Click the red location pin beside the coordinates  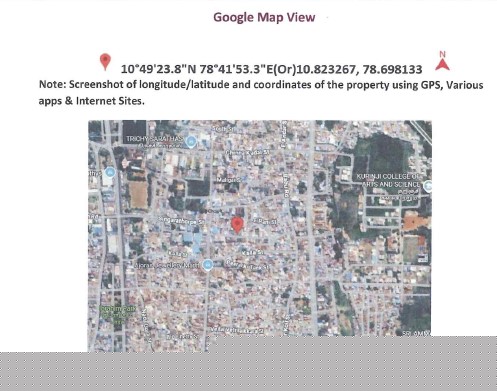[x=105, y=62]
